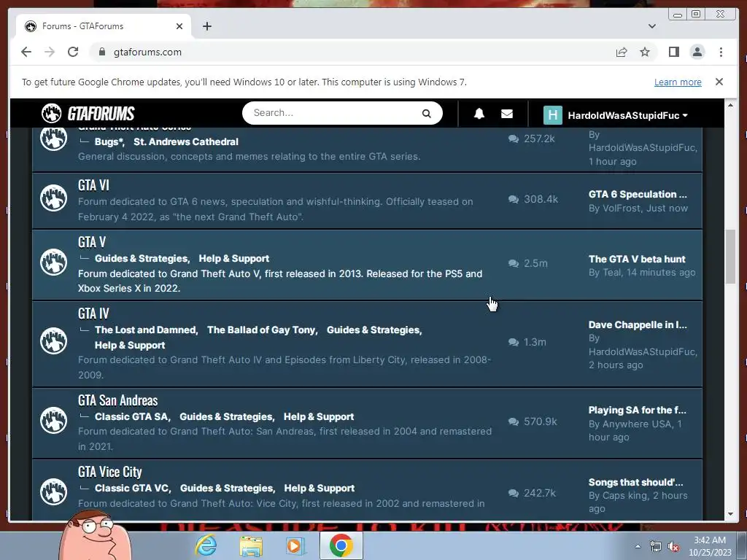Open GTA V Guides & Strategies subforum
The width and height of the screenshot is (747, 560).
[142, 259]
